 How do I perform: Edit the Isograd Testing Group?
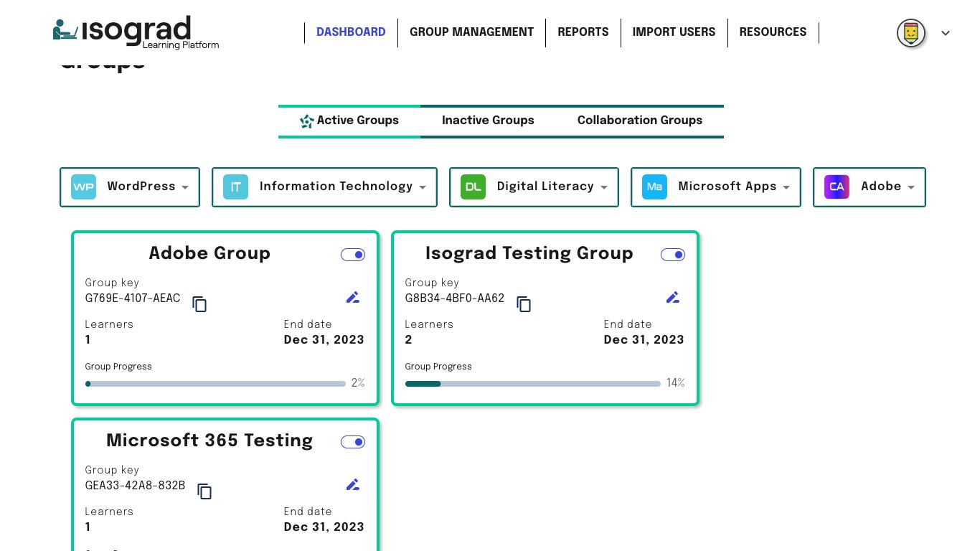tap(673, 297)
